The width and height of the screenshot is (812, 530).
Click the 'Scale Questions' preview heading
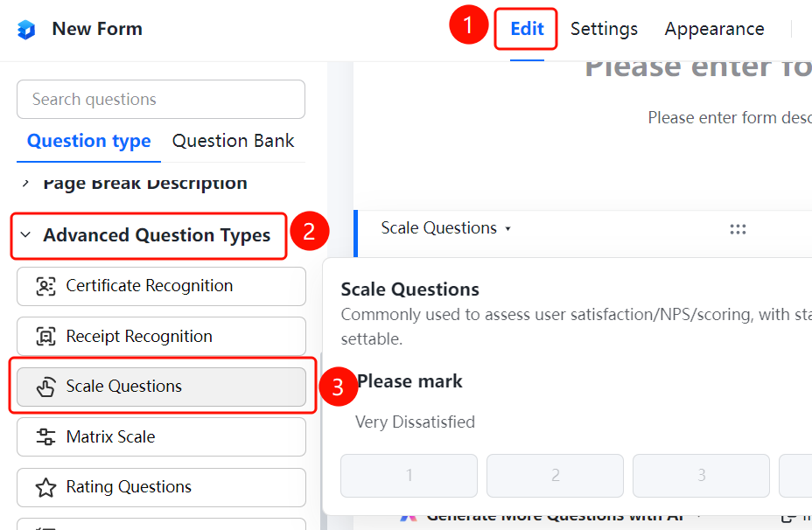click(409, 289)
